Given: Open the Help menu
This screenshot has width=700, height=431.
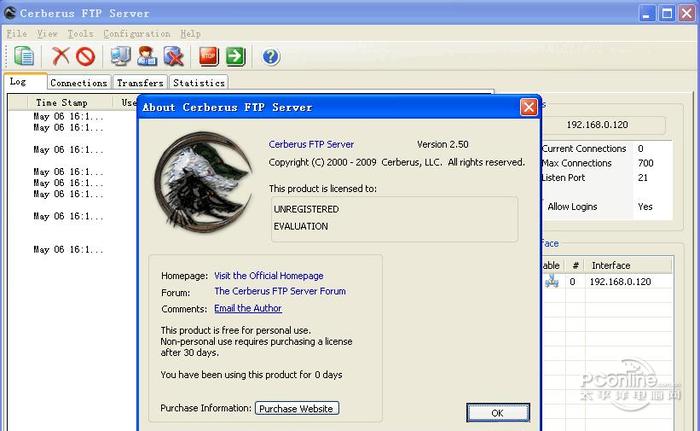Looking at the screenshot, I should 191,33.
